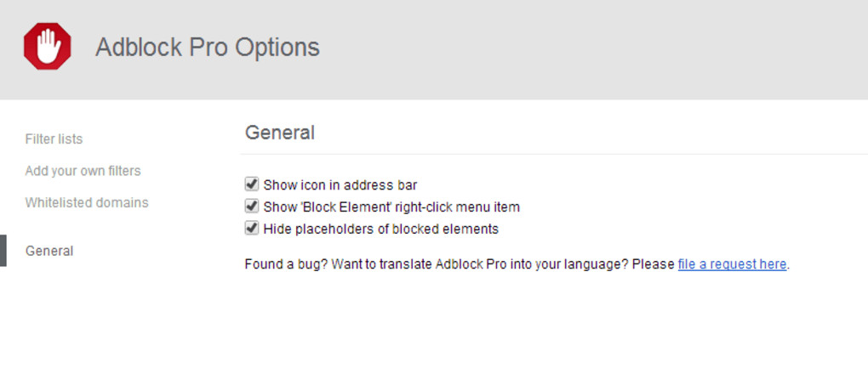Uncheck the "Show icon in address bar" checkbox
Image resolution: width=868 pixels, height=385 pixels.
coord(251,184)
